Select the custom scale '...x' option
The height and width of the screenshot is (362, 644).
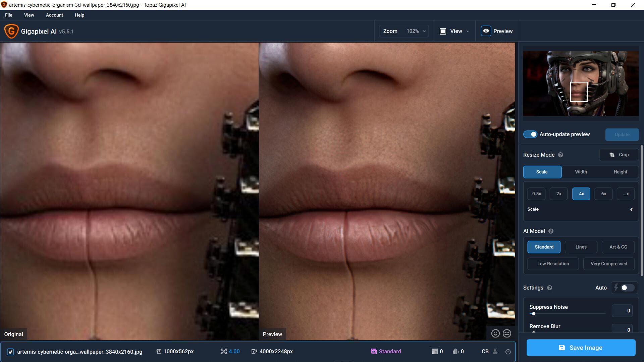[x=626, y=194]
